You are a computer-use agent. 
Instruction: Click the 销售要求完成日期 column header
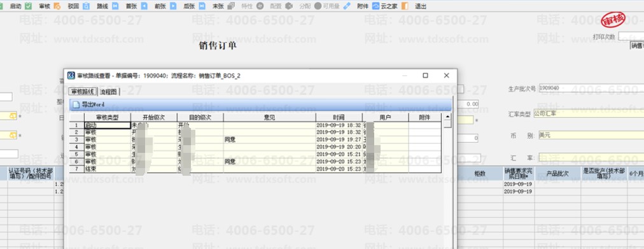click(519, 174)
